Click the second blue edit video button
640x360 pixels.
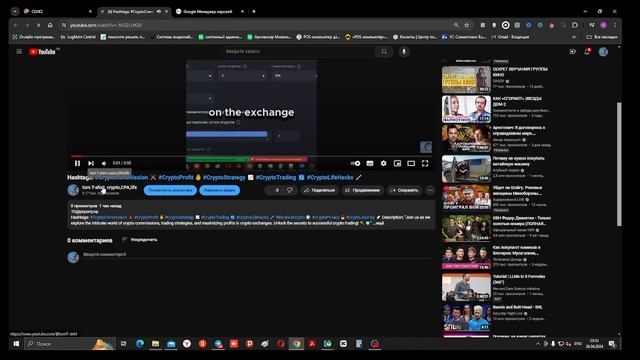click(220, 190)
